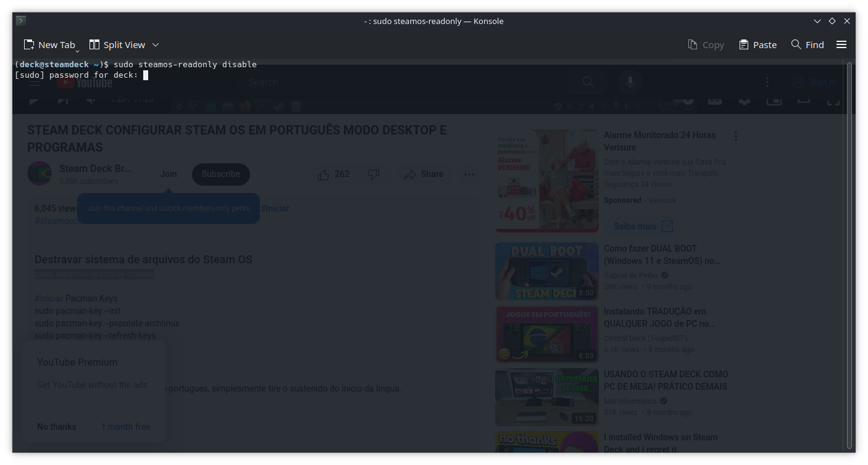Click the Saiba mais ad link
The image size is (868, 465).
coord(643,226)
